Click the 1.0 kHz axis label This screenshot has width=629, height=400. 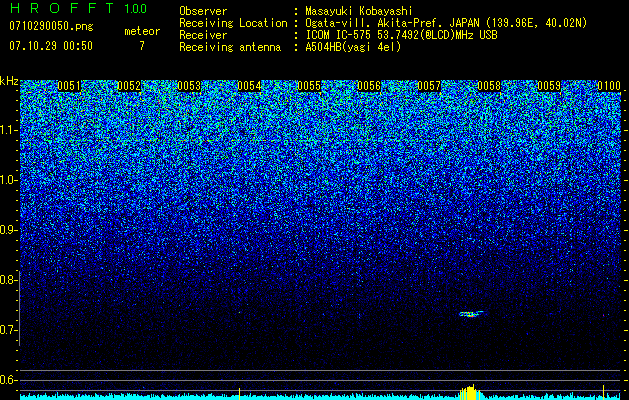click(8, 180)
